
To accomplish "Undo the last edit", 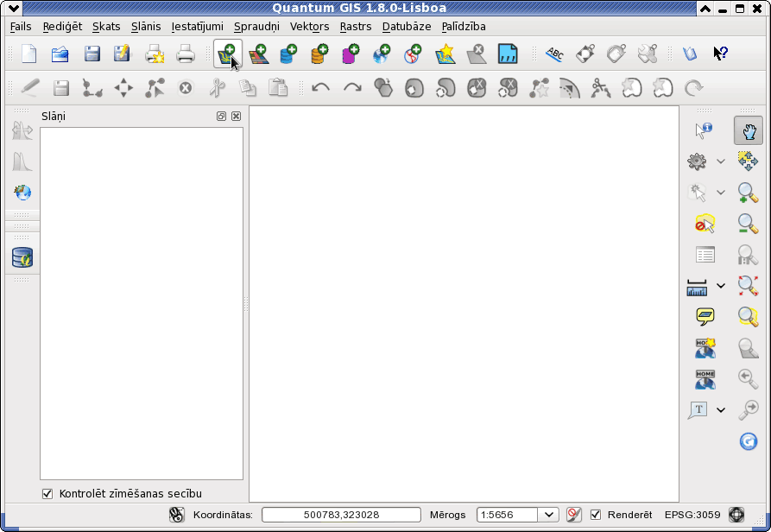I will coord(321,88).
